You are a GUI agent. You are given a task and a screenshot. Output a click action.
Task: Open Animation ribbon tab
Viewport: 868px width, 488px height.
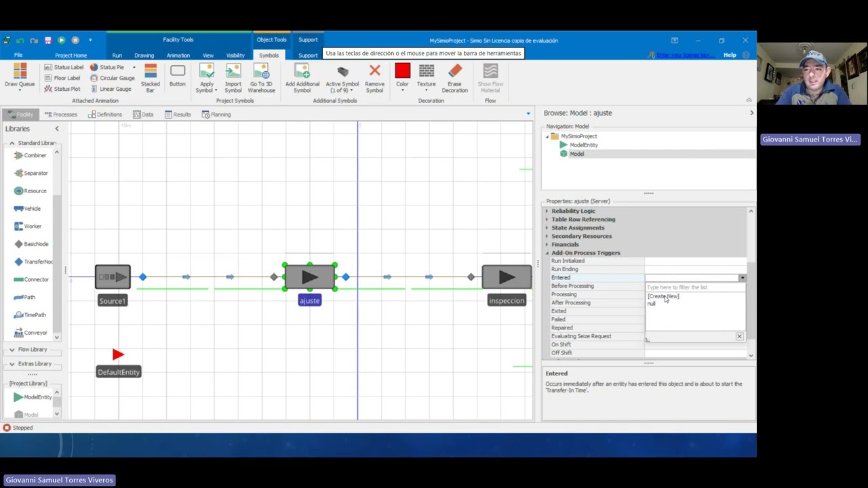[178, 55]
